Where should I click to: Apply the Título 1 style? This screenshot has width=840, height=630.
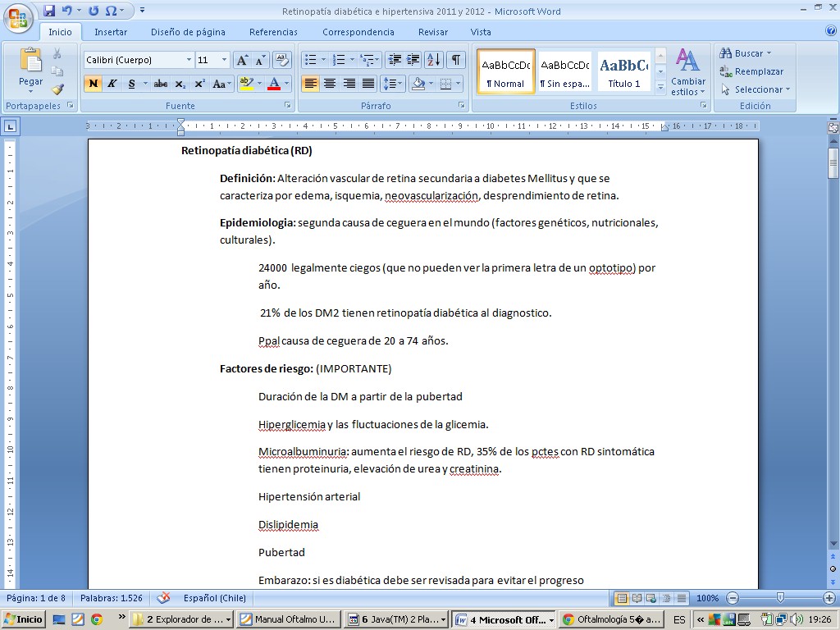coord(623,71)
